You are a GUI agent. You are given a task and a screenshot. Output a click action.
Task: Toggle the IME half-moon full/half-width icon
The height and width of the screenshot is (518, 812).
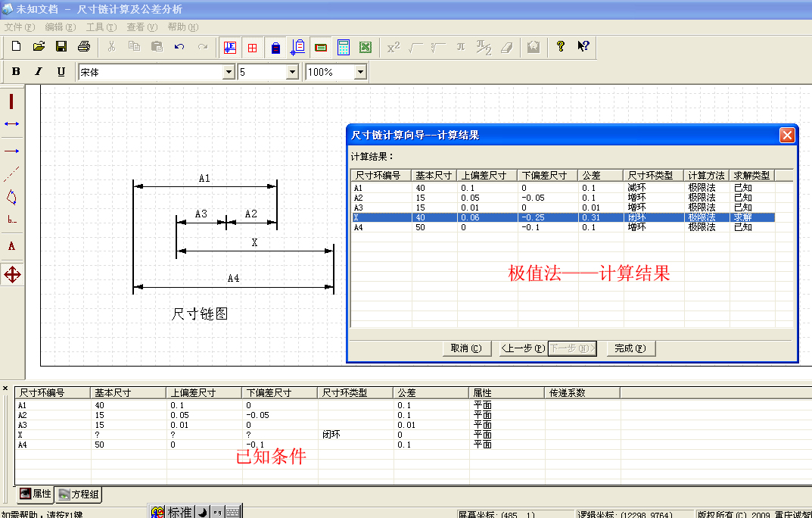[203, 512]
